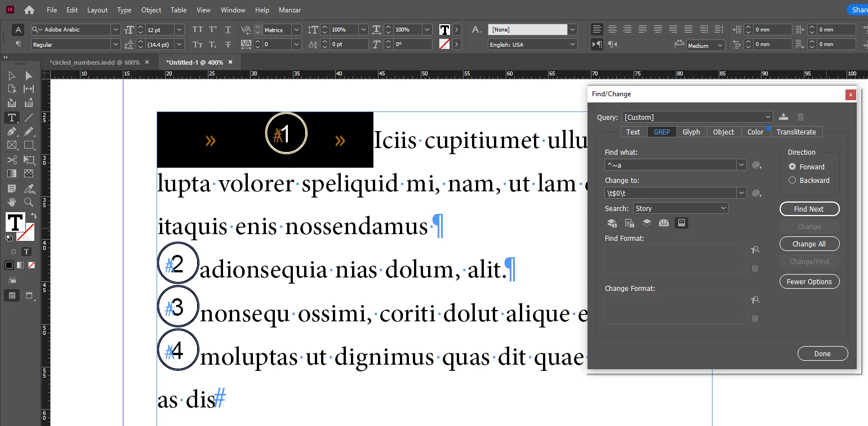
Task: Enable Right-to-Left Paragraph Direction
Action: (612, 44)
